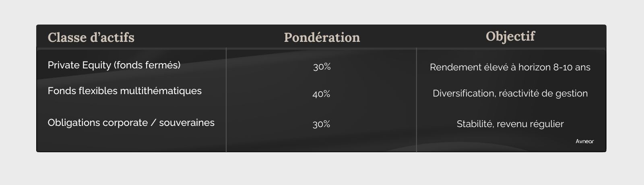Click the Fonds flexibles multithématiques label

tap(124, 91)
